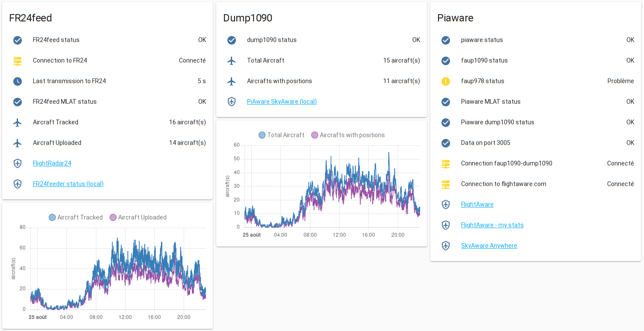644x331 pixels.
Task: Click the FR24feed status row label
Action: (x=56, y=40)
